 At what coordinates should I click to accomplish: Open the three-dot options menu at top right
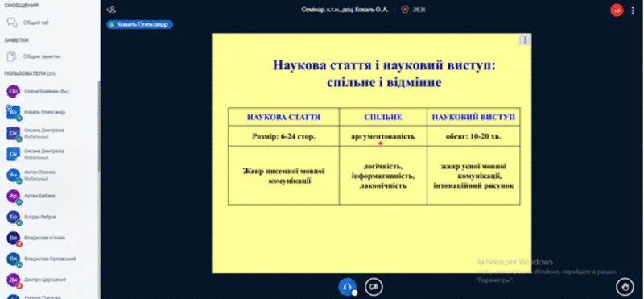(633, 10)
